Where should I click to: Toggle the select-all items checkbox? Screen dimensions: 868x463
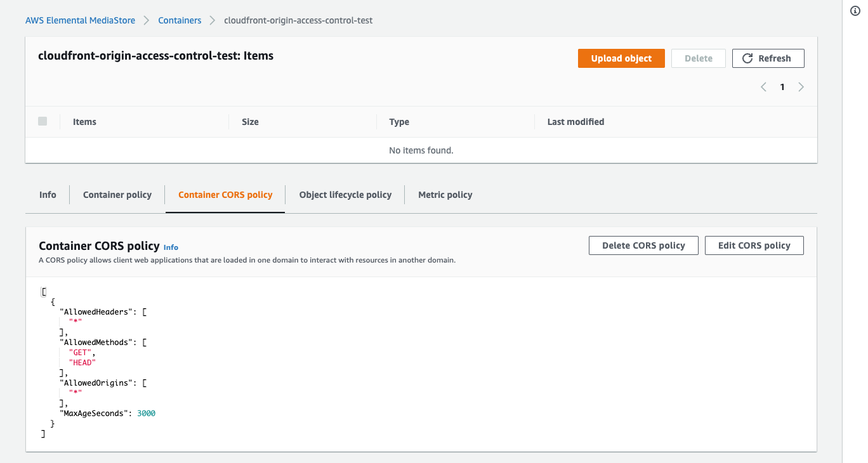(x=43, y=121)
